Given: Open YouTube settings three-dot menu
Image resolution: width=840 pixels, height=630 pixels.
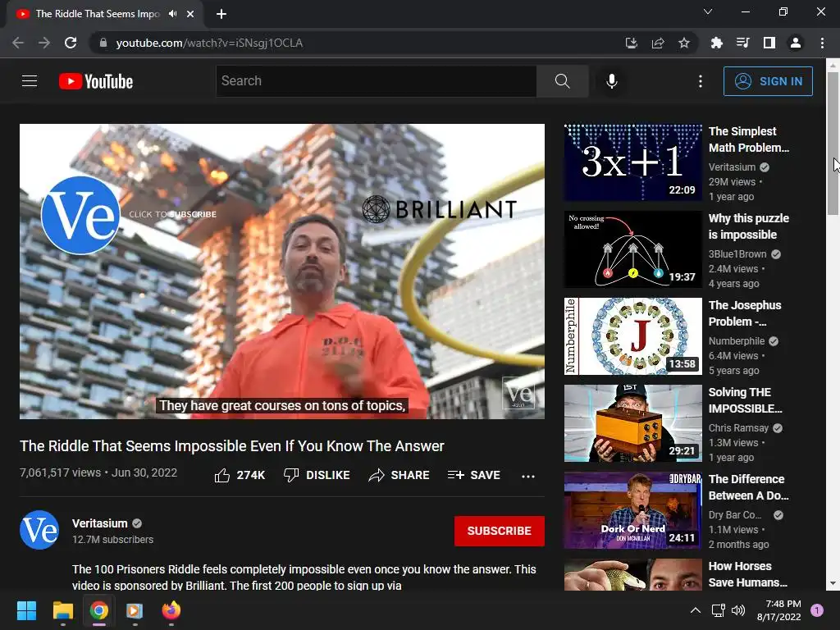Looking at the screenshot, I should pyautogui.click(x=701, y=81).
